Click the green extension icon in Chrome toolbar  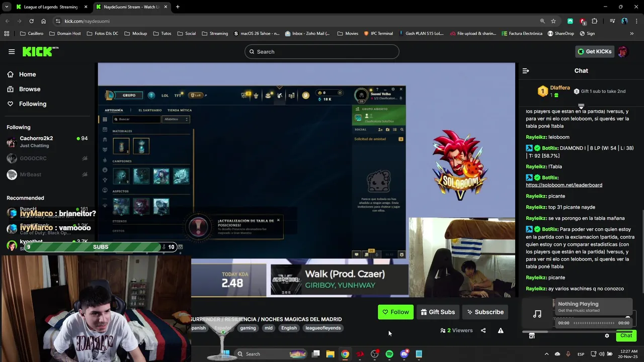pos(570,21)
